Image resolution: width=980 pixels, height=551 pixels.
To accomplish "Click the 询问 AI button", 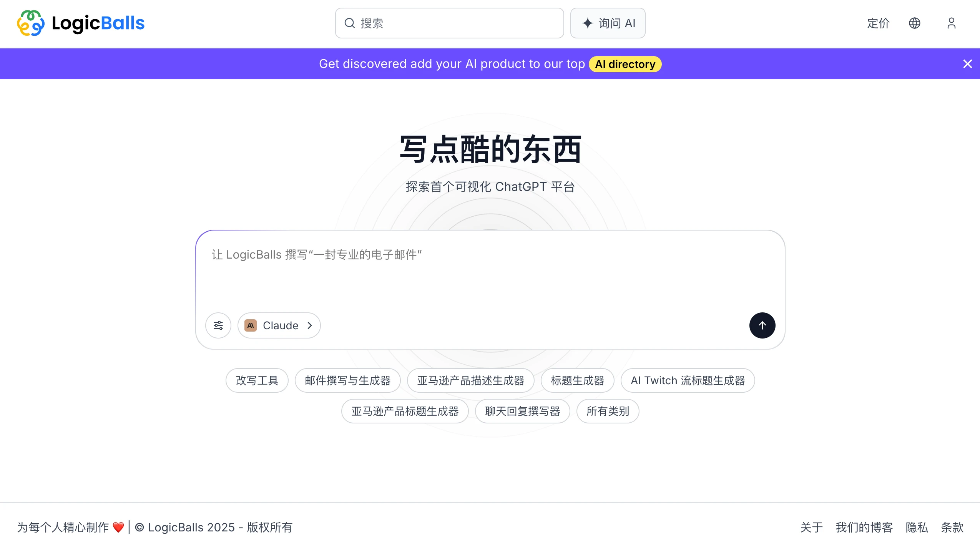I will pyautogui.click(x=608, y=23).
